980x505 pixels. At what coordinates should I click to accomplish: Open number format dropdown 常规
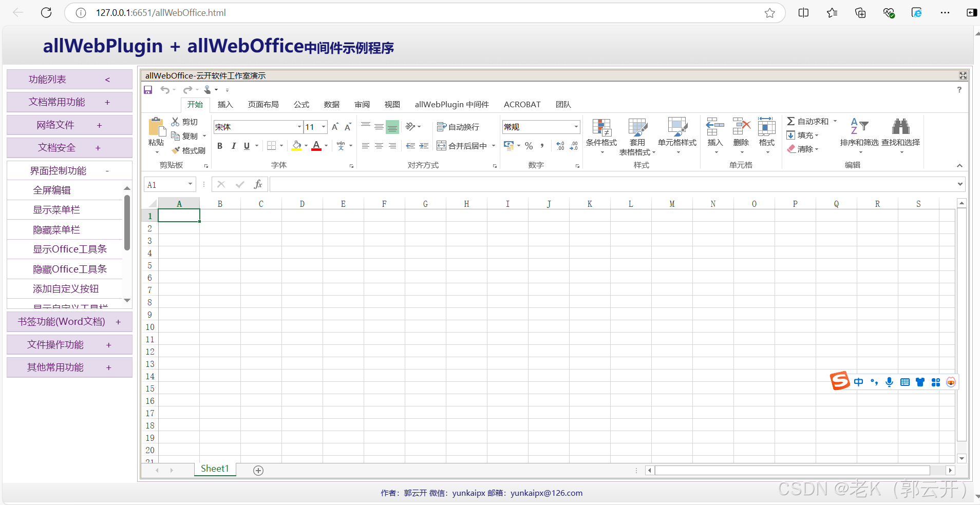click(x=576, y=127)
